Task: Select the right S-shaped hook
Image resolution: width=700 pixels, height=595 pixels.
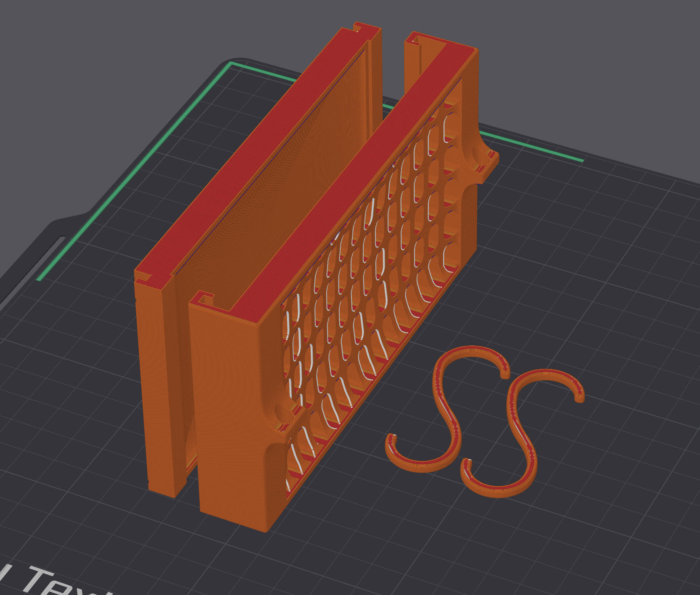Action: click(521, 433)
